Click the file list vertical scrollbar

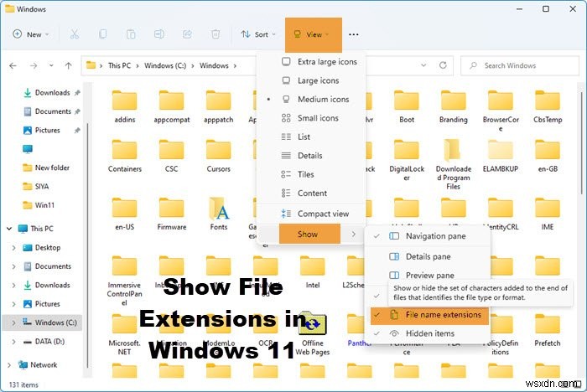pyautogui.click(x=581, y=143)
